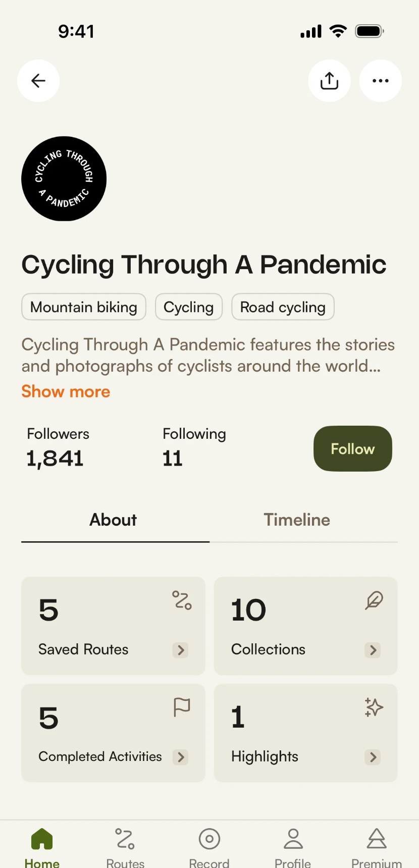
Task: Click Show more to expand description
Action: (x=66, y=391)
